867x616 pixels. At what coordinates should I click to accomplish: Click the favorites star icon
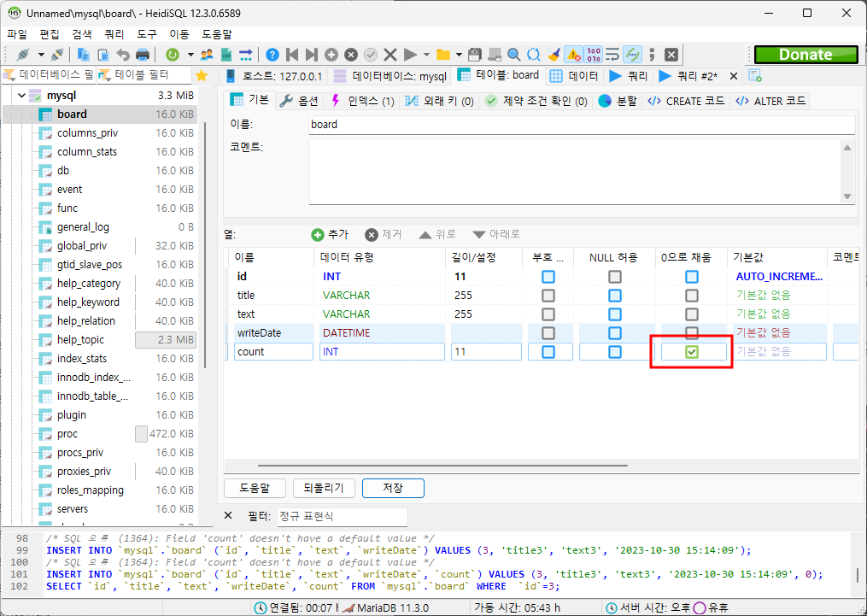point(202,75)
